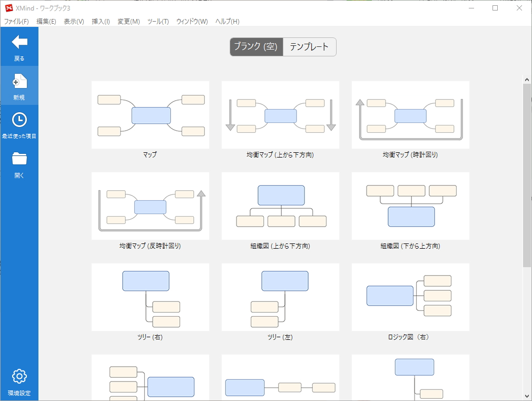Viewport: 532px width, 401px height.
Task: Open 環境設定 settings gear icon
Action: (19, 376)
